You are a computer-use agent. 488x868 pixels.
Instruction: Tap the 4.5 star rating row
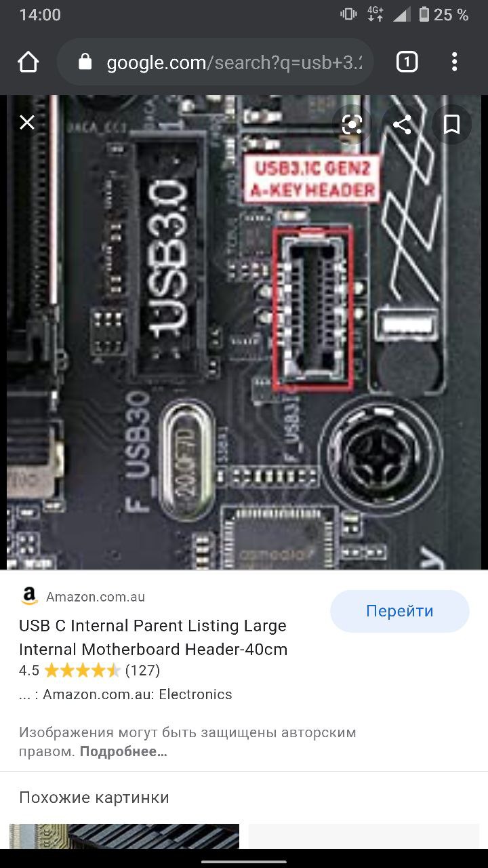89,671
